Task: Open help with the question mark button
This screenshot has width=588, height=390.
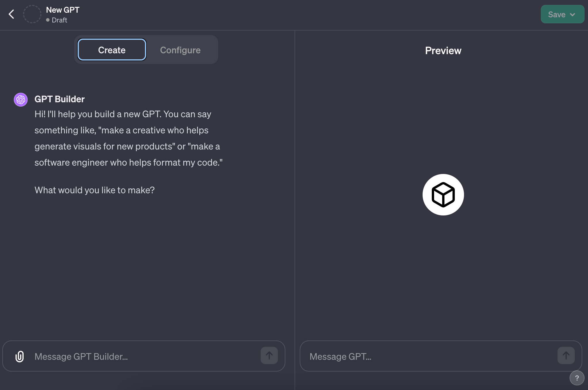Action: pos(577,378)
